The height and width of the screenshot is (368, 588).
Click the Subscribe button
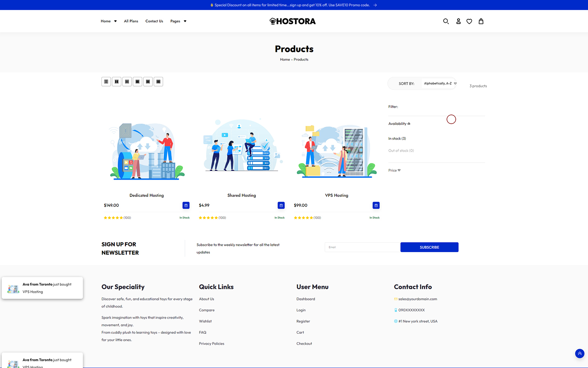point(429,247)
